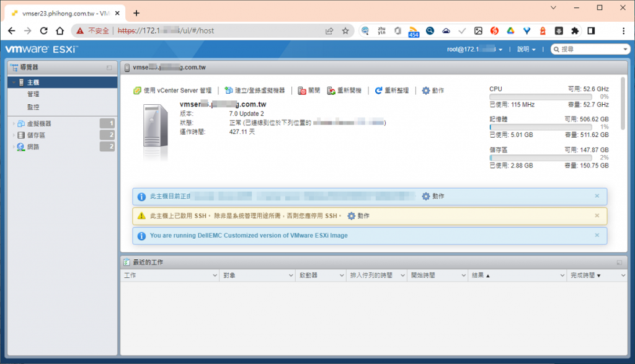Open 動作 in the SSH warning banner
The height and width of the screenshot is (364, 635).
pos(358,216)
